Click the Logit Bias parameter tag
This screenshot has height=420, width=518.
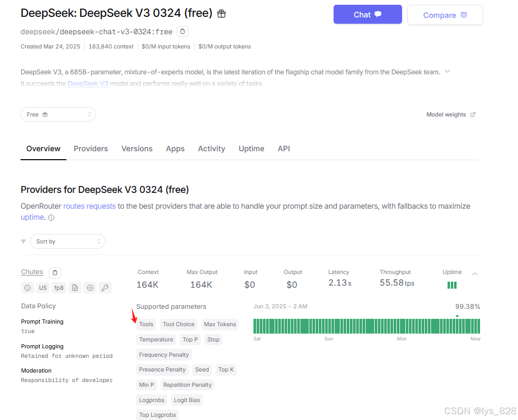pyautogui.click(x=187, y=400)
